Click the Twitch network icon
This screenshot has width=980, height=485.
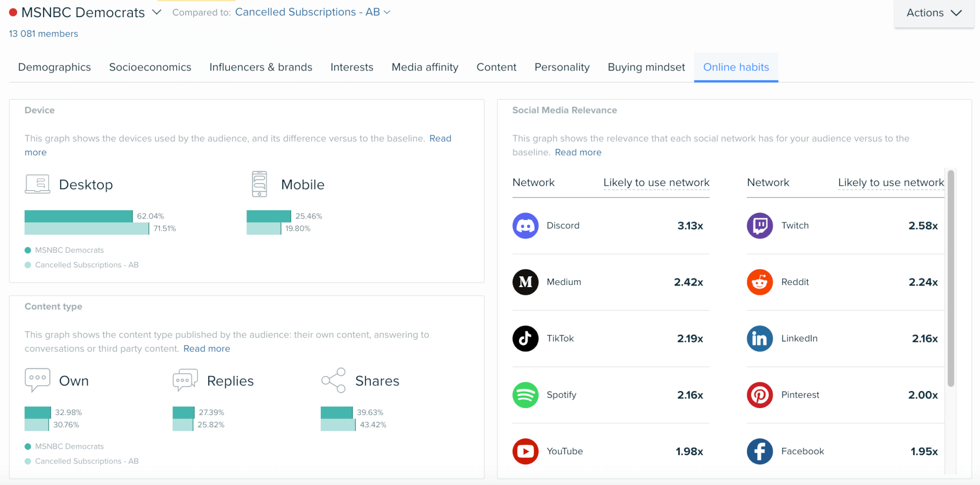(x=759, y=226)
